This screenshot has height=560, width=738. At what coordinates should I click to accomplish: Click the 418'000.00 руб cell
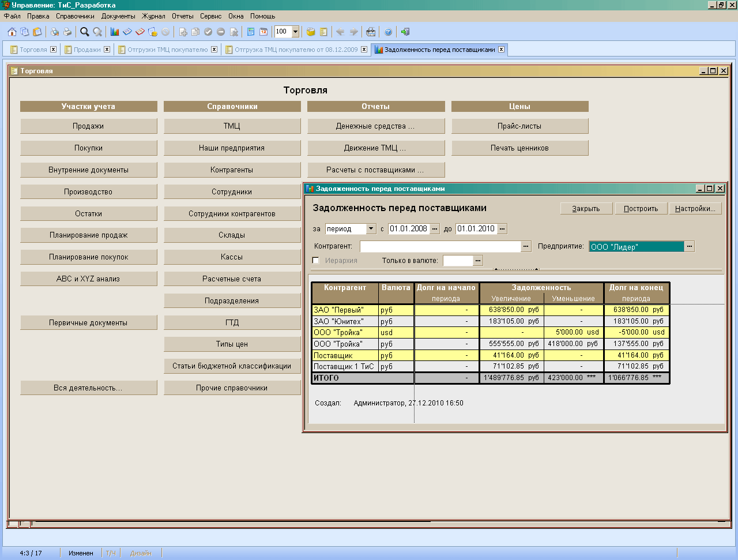click(574, 344)
